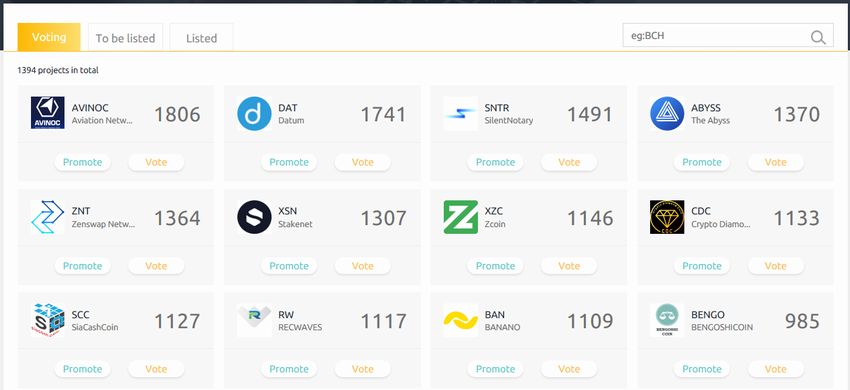
Task: Click The Abyss triangle logo
Action: tap(667, 113)
